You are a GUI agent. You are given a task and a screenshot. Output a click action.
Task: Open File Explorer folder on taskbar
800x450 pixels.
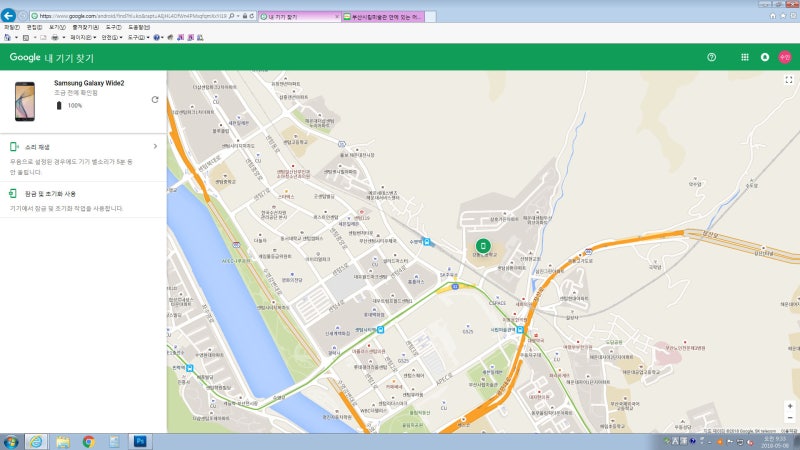[63, 441]
